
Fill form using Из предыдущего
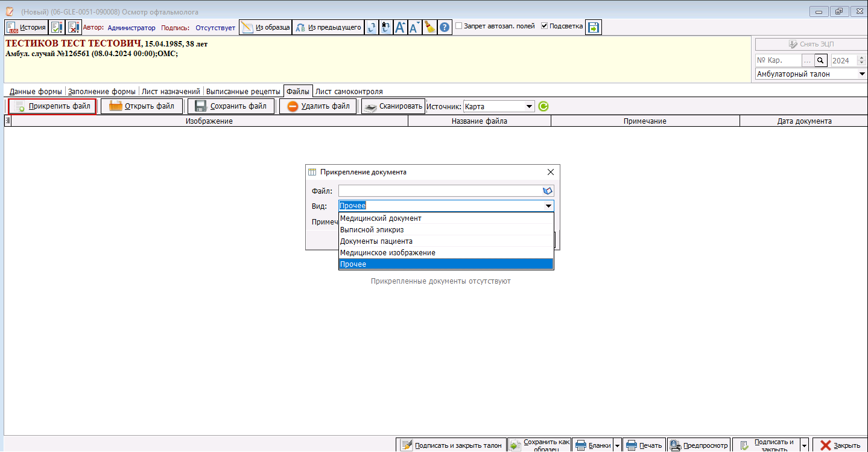pyautogui.click(x=328, y=27)
